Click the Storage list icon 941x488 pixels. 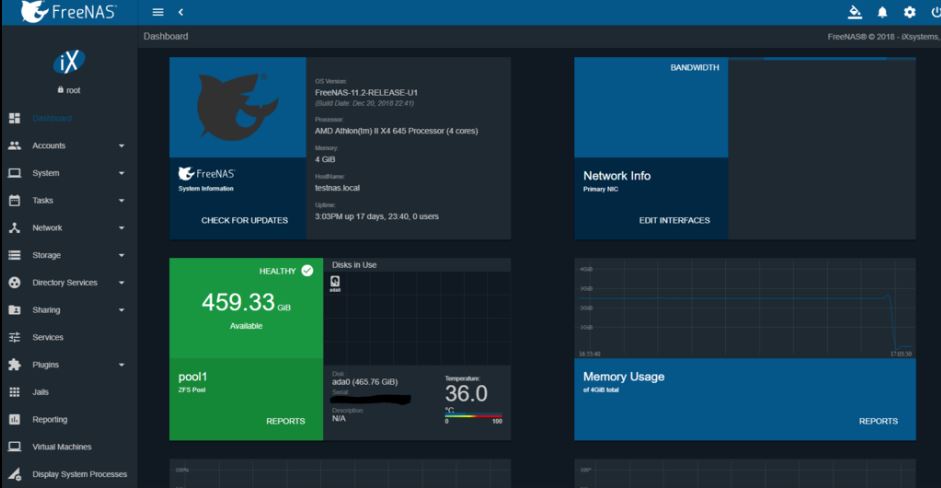(14, 255)
